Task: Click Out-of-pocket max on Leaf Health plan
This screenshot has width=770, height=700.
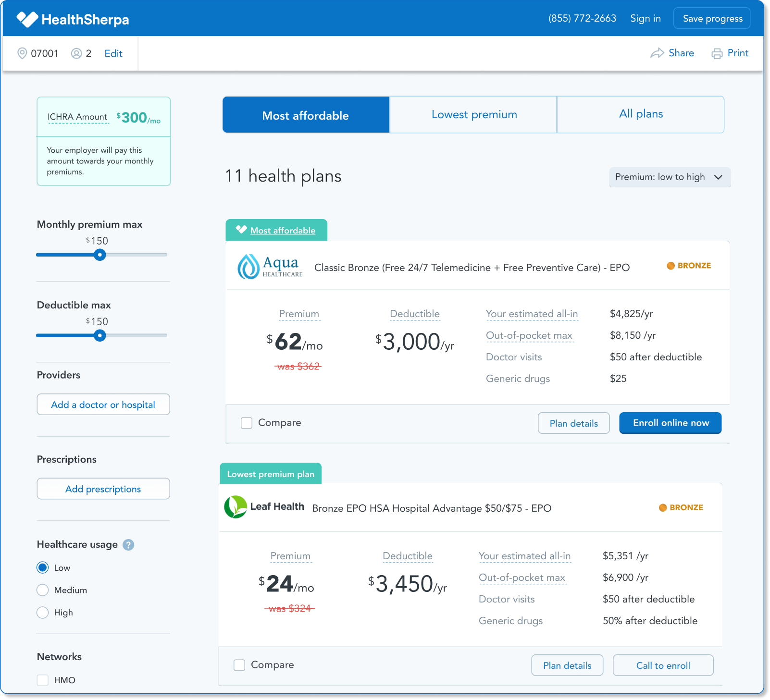Action: coord(522,577)
